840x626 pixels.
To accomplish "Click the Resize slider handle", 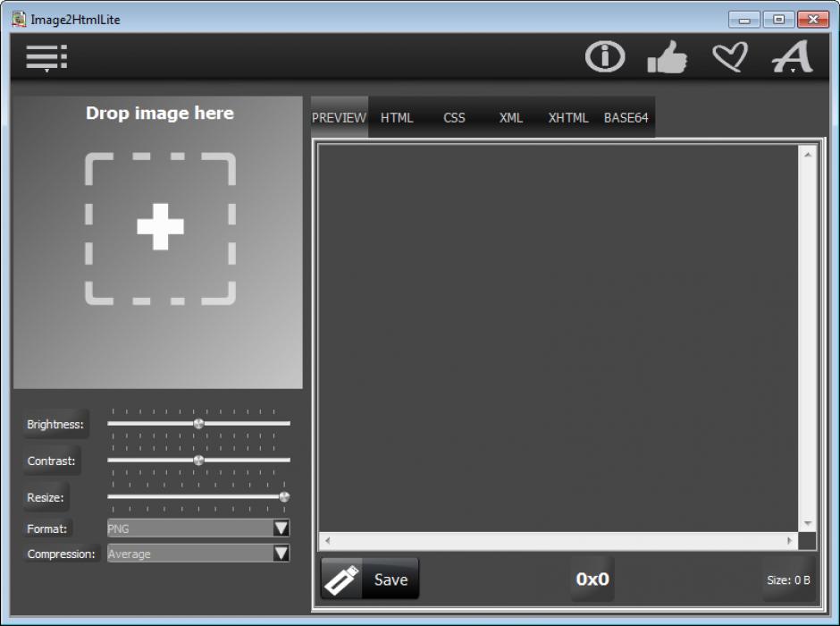I will pyautogui.click(x=284, y=496).
